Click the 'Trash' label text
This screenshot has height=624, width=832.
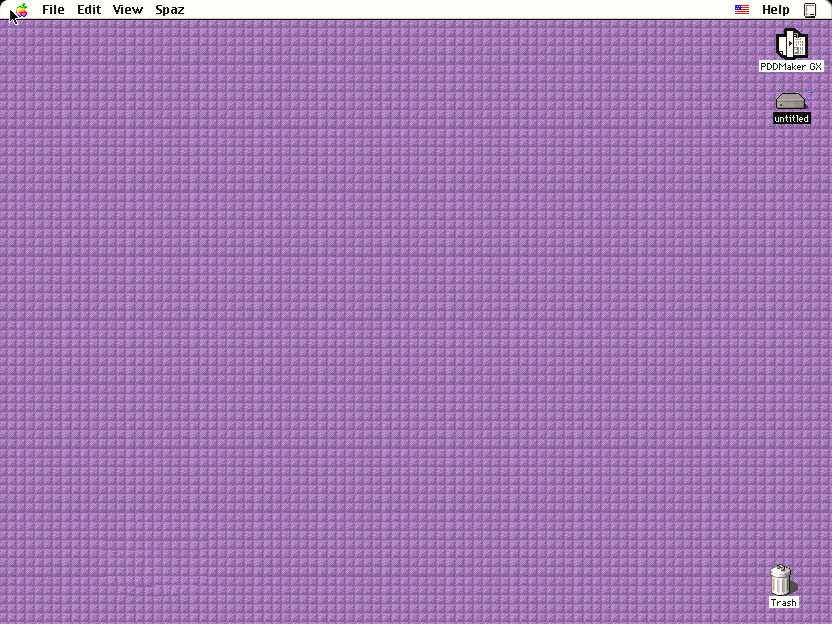(x=783, y=602)
